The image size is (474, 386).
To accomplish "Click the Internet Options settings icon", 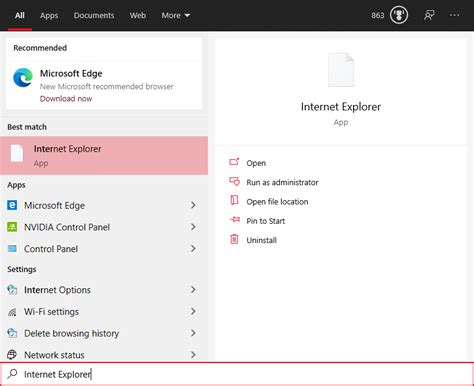I will 12,290.
